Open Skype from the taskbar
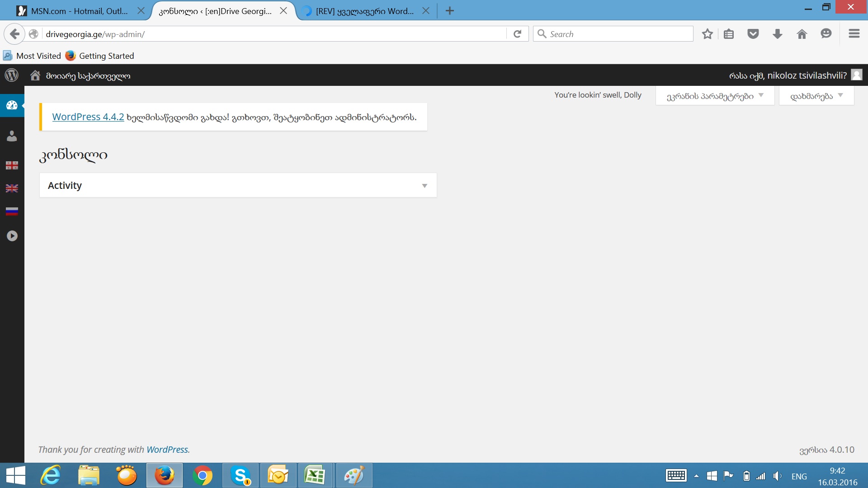Image resolution: width=868 pixels, height=488 pixels. pyautogui.click(x=241, y=475)
